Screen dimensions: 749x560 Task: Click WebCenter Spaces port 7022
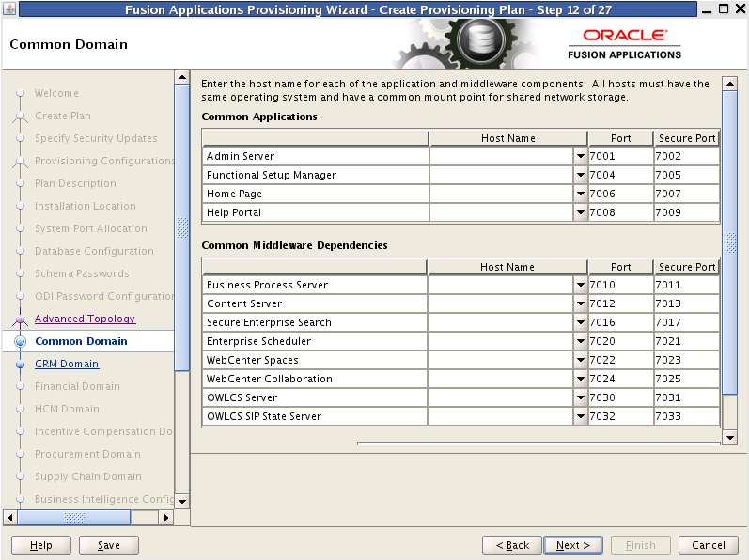point(620,360)
